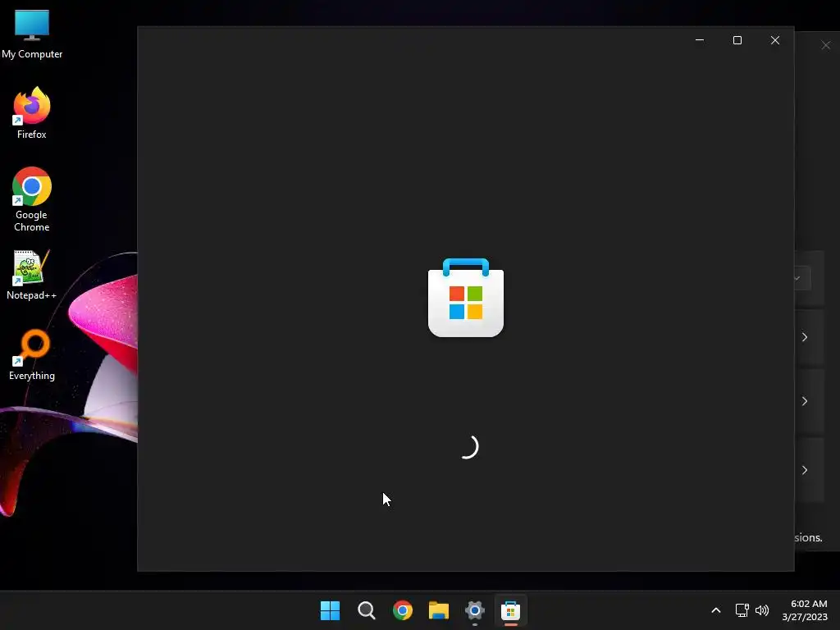Open the Notepad++ desktop shortcut
Screen dimensions: 840x630
32,275
